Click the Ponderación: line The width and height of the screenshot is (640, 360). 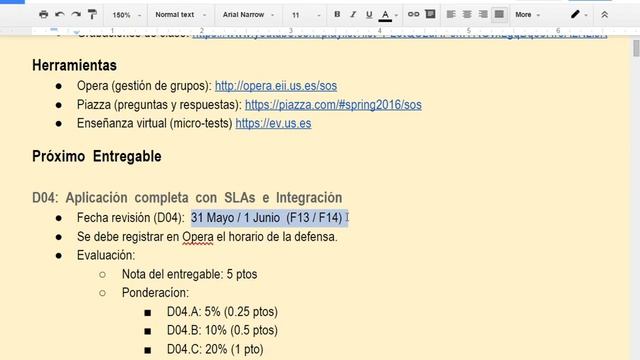[x=155, y=293]
